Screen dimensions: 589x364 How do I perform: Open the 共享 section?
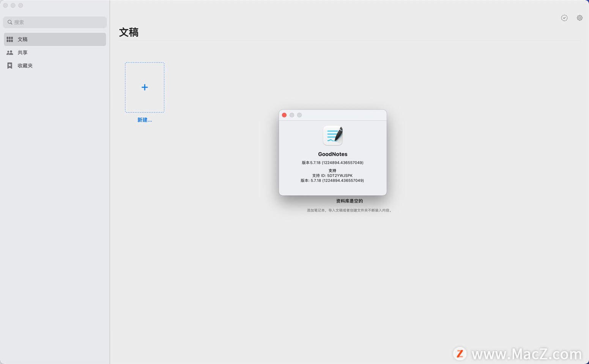click(55, 52)
